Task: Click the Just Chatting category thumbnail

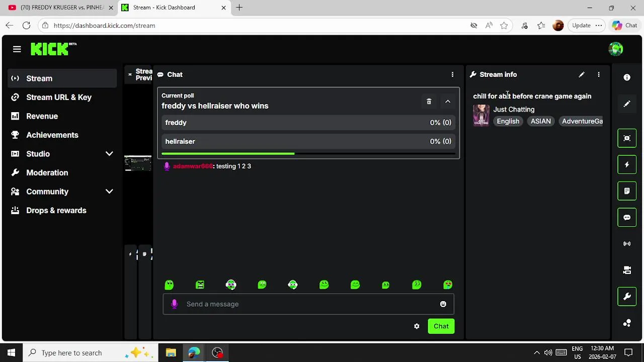Action: (481, 115)
